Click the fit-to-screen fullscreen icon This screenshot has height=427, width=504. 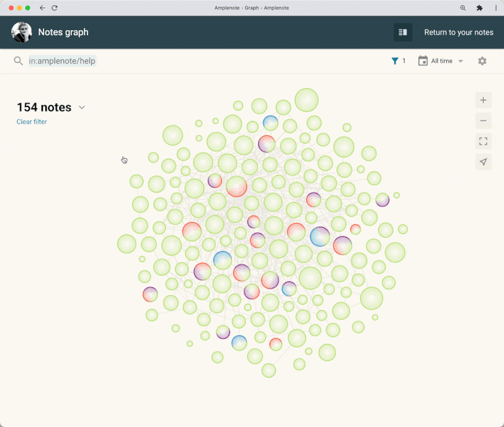coord(483,141)
